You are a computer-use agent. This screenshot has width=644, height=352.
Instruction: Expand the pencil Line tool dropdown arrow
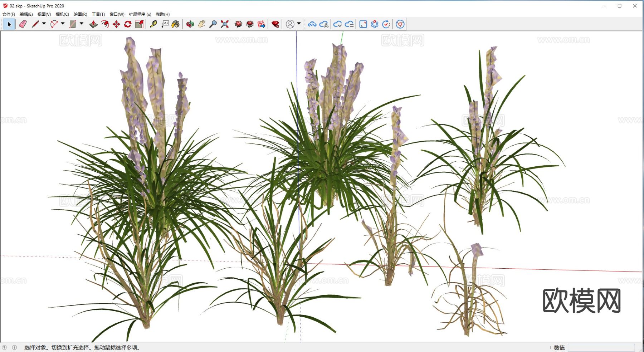click(44, 24)
